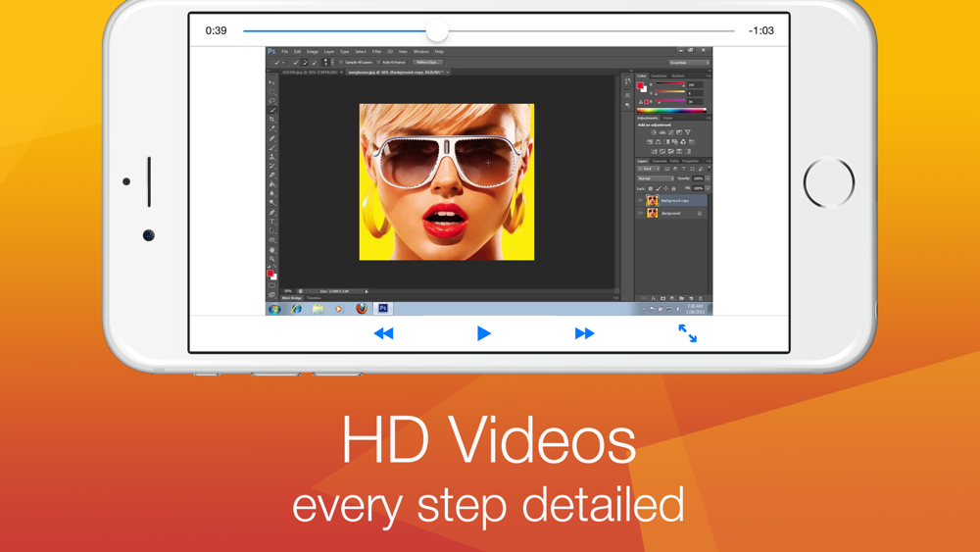The height and width of the screenshot is (552, 980).
Task: Click the video progress slider knob
Action: pyautogui.click(x=437, y=30)
